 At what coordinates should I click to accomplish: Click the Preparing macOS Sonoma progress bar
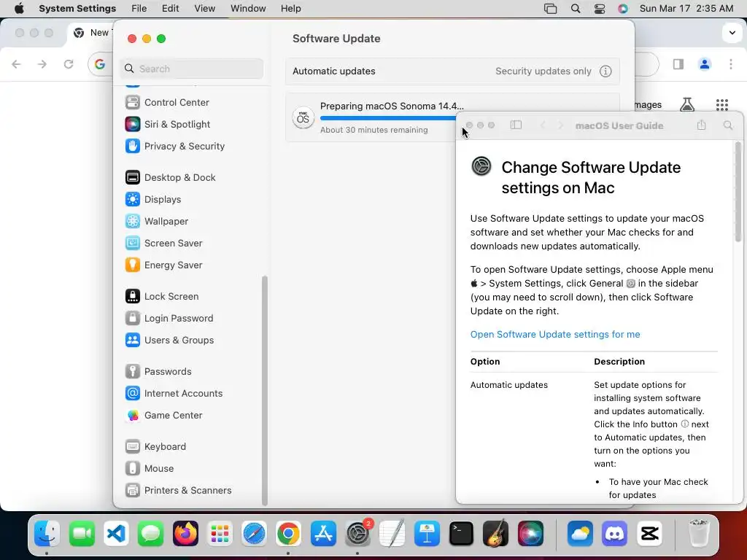coord(388,118)
